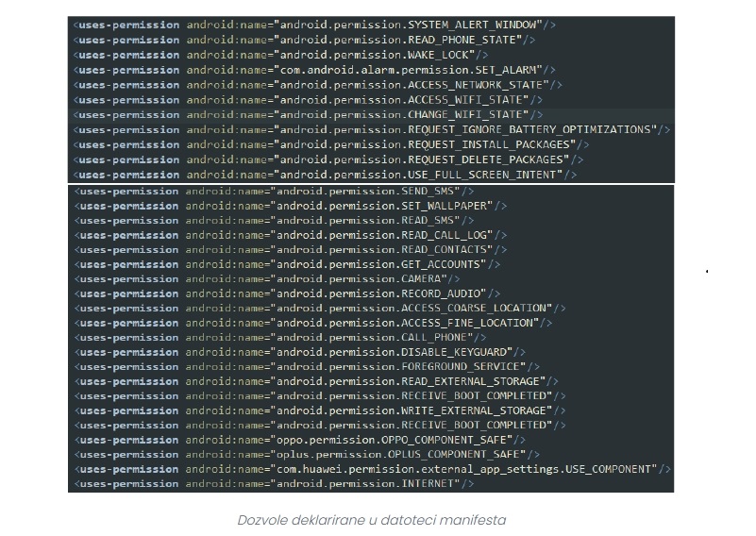Click the SET_ALARM permission line

click(x=314, y=70)
